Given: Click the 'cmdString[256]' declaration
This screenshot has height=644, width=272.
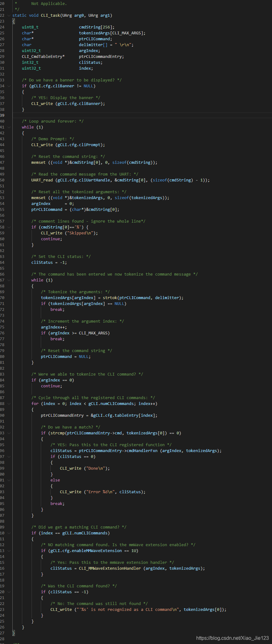Looking at the screenshot, I should 97,27.
